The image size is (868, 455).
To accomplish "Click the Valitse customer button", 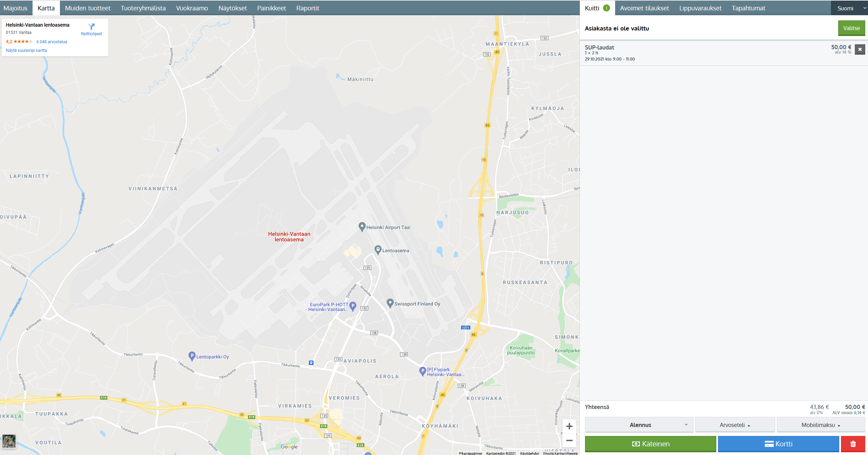I will click(x=851, y=28).
